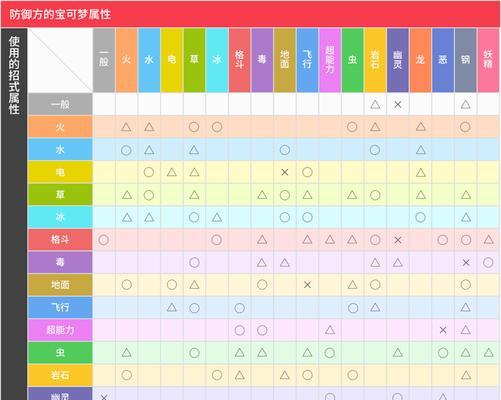
Task: Click ○ in 毒 row, 妖精 column
Action: coord(488,263)
